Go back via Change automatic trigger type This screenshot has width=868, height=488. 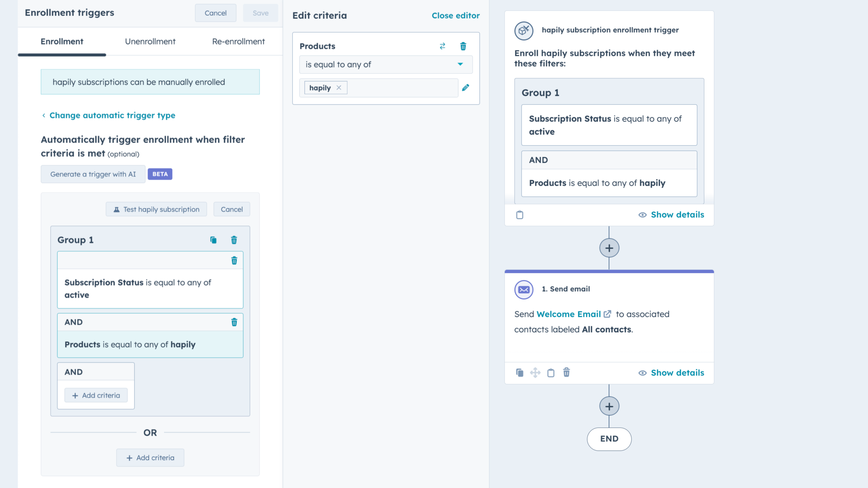pyautogui.click(x=112, y=115)
